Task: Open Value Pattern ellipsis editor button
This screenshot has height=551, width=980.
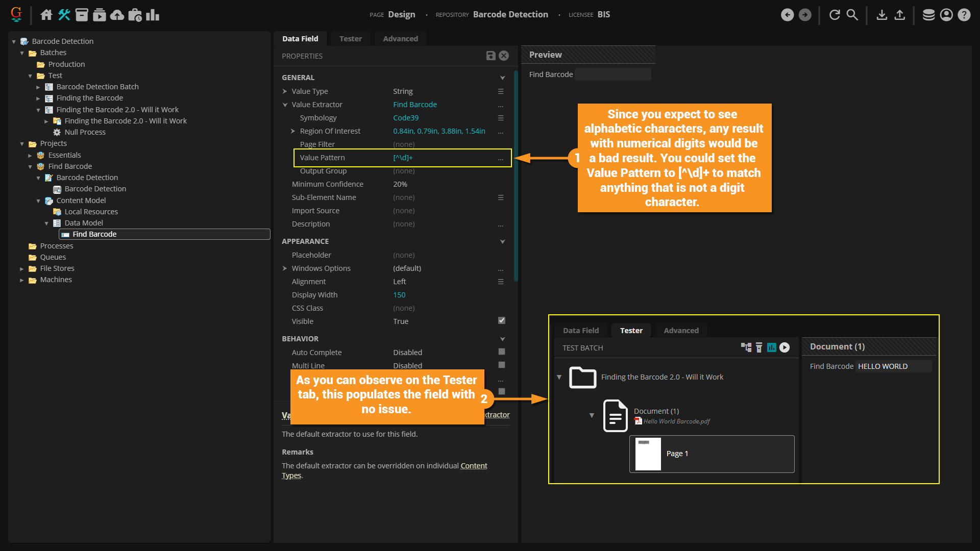Action: pos(500,158)
